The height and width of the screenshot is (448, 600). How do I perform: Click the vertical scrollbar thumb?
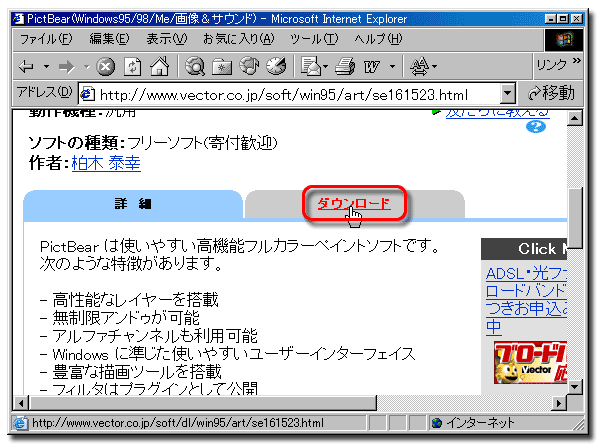(x=575, y=218)
